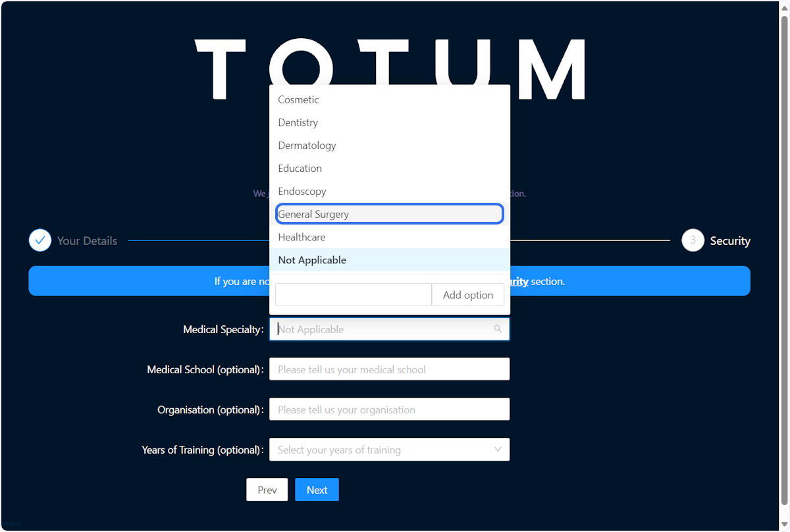Click the Medical Specialty search box
790x532 pixels.
point(390,329)
